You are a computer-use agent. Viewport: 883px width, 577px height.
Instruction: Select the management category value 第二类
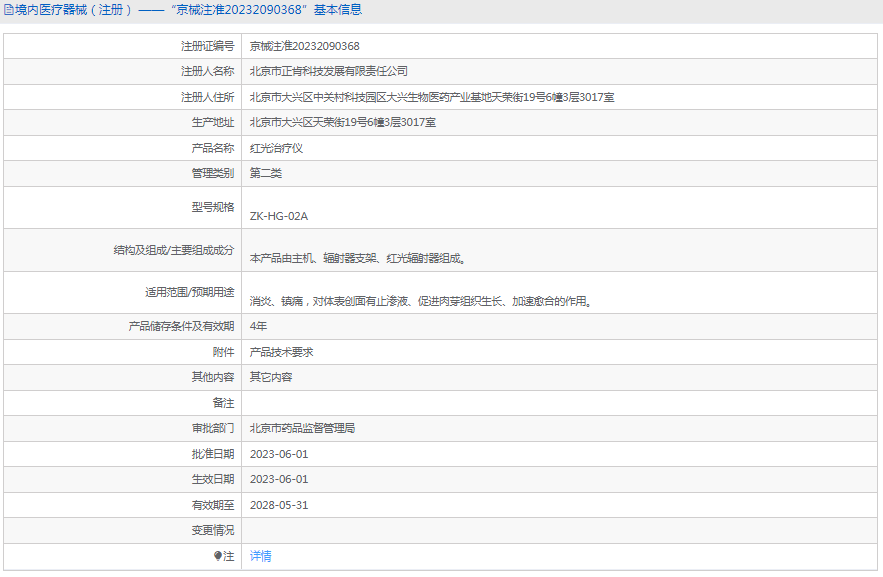click(x=266, y=173)
